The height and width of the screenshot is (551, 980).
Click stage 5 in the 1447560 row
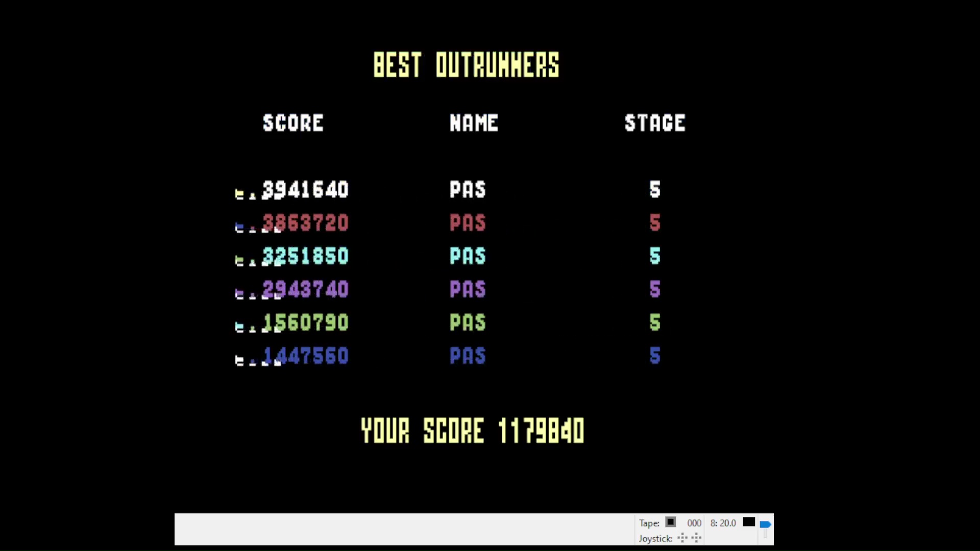(x=655, y=356)
